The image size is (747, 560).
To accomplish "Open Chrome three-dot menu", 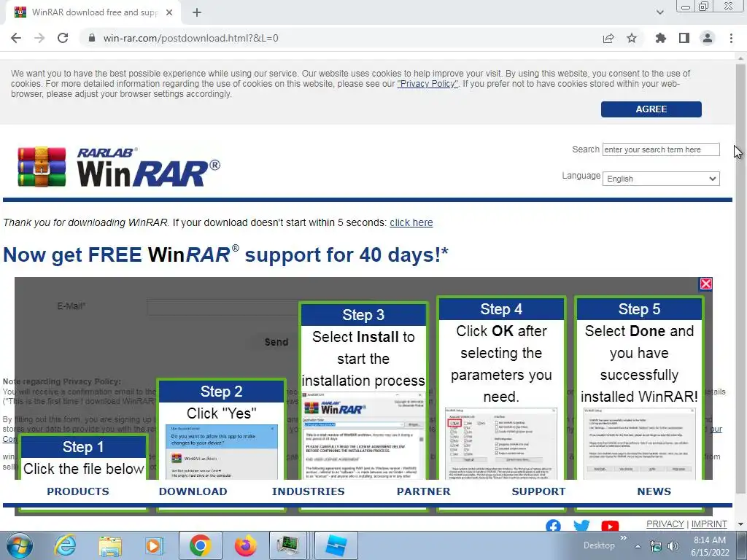I will [731, 38].
